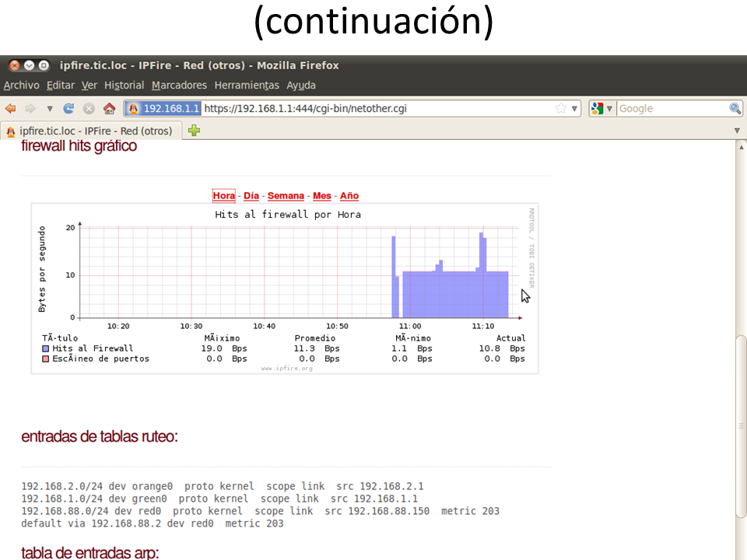This screenshot has height=560, width=747.
Task: Bookmark page with the star icon
Action: (560, 109)
